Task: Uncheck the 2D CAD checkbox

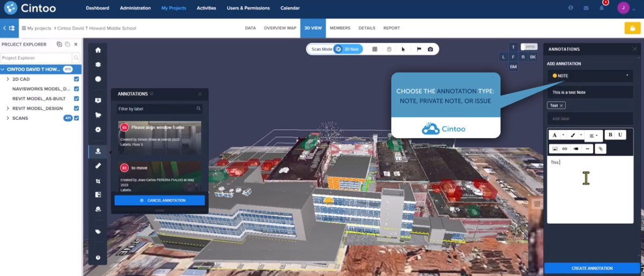Action: coord(77,79)
